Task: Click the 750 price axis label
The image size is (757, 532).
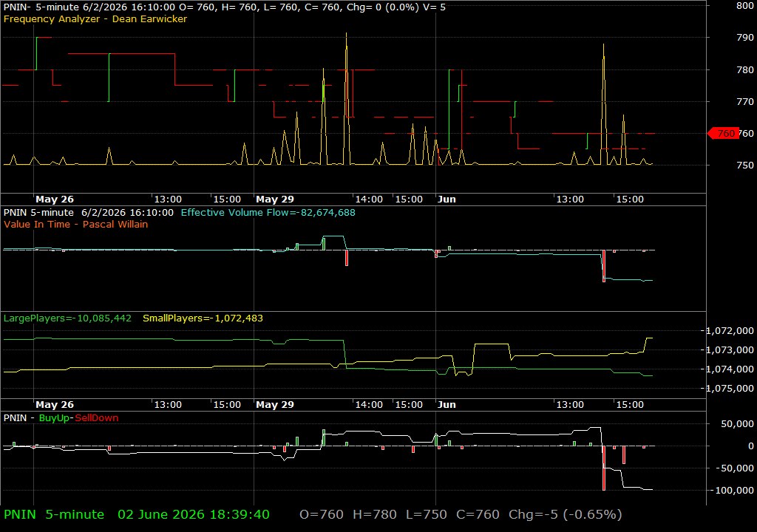Action: pyautogui.click(x=745, y=165)
